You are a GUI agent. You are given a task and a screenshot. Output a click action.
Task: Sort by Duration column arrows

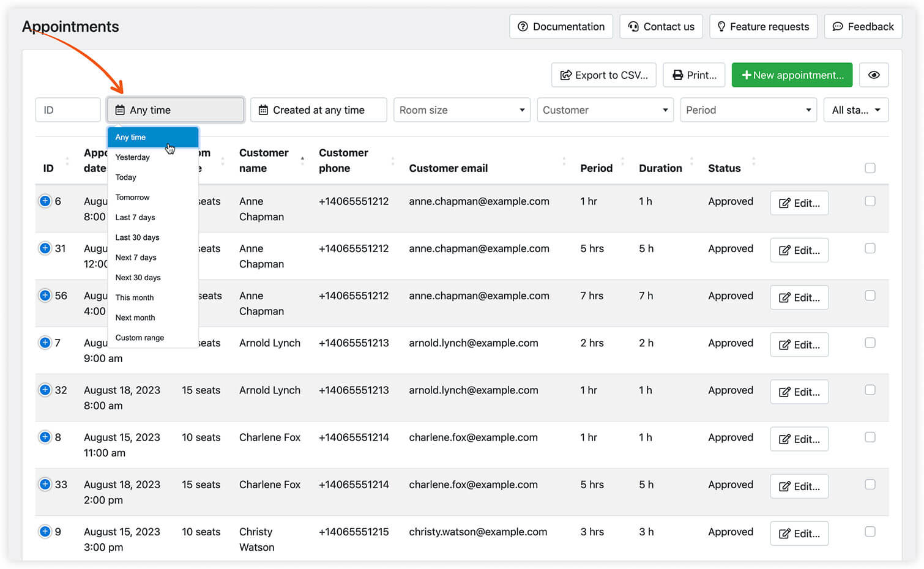coord(691,161)
